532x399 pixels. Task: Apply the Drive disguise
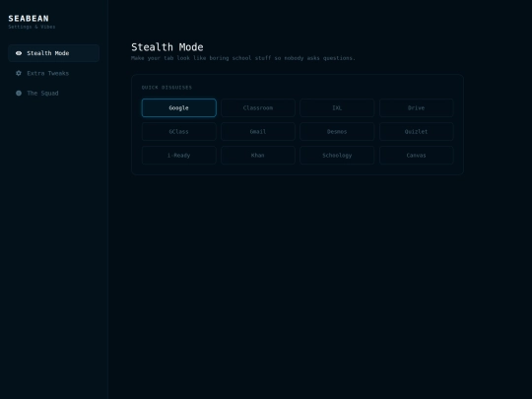[417, 108]
